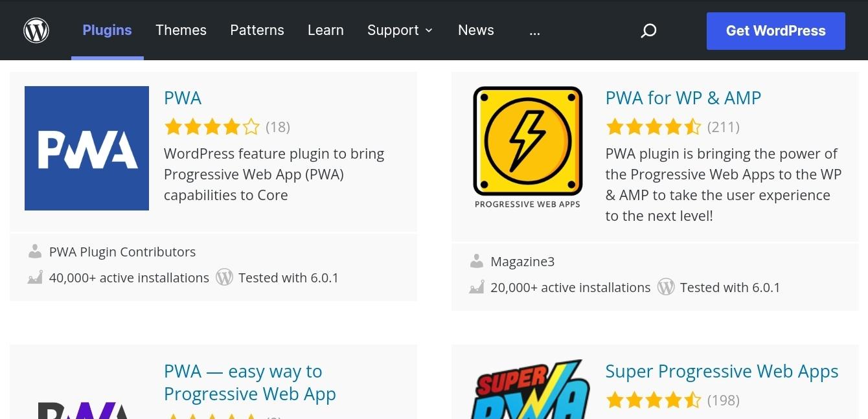Viewport: 868px width, 419px height.
Task: Click the star rating for PWA plugin
Action: pyautogui.click(x=212, y=127)
